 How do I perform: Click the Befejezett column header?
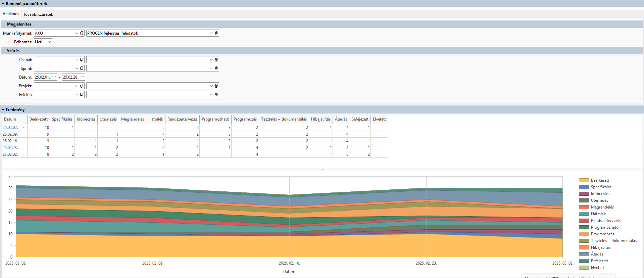coord(360,119)
